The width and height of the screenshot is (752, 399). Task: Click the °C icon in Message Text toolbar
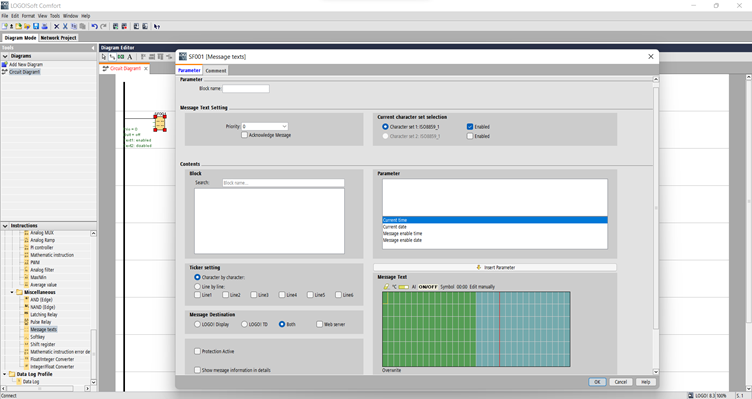[x=394, y=287]
